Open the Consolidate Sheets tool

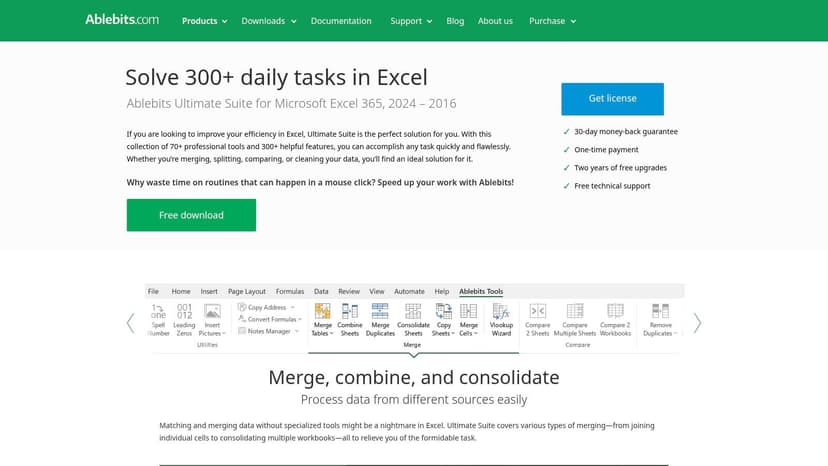413,320
